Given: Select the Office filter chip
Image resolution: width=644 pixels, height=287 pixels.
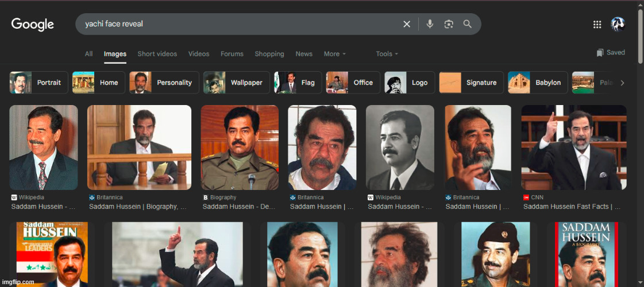Looking at the screenshot, I should coord(353,83).
